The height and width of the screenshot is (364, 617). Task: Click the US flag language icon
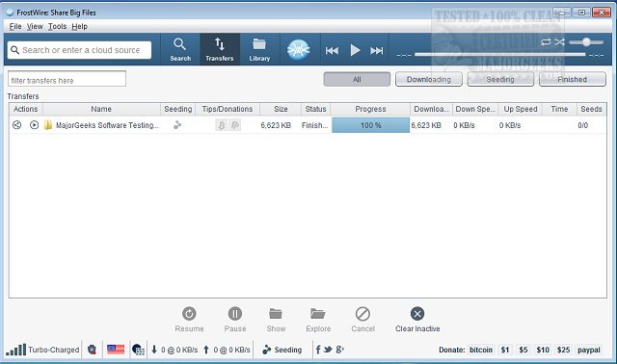pos(116,349)
